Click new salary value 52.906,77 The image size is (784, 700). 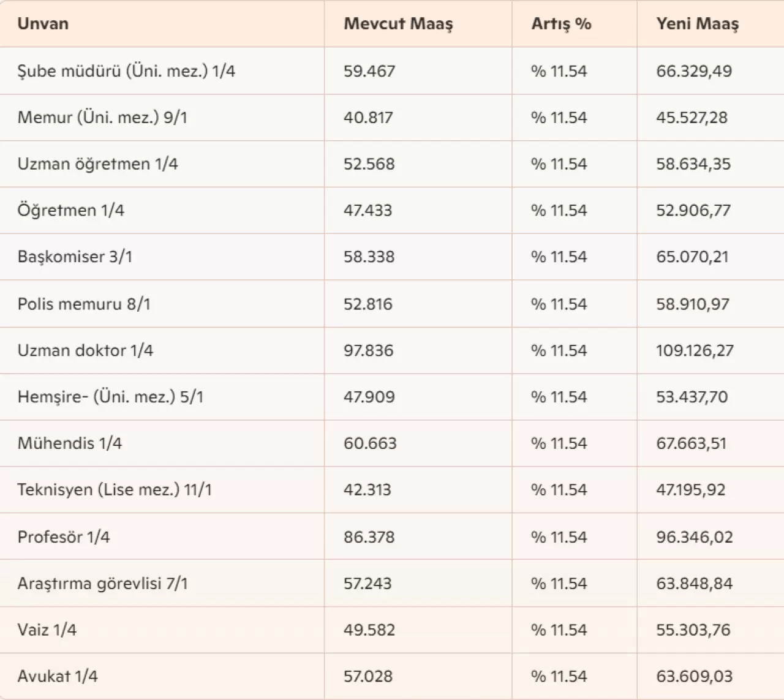[693, 211]
